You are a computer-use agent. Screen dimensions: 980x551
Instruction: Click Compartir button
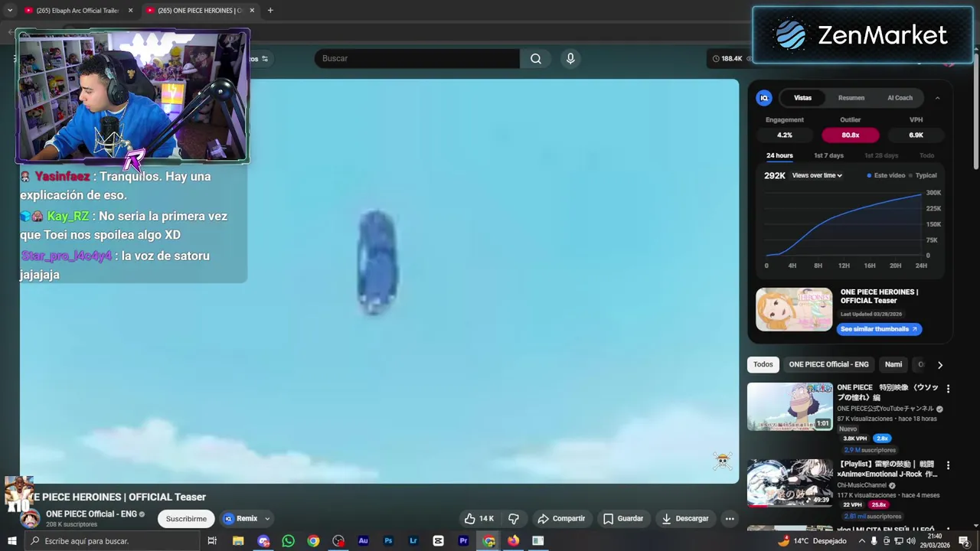[x=561, y=519]
